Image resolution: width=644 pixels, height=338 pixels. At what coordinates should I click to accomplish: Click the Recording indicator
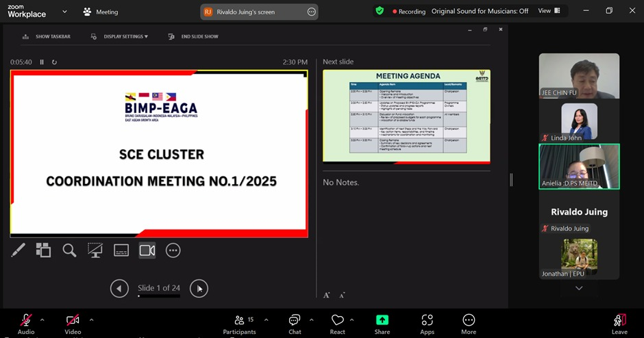(x=408, y=12)
